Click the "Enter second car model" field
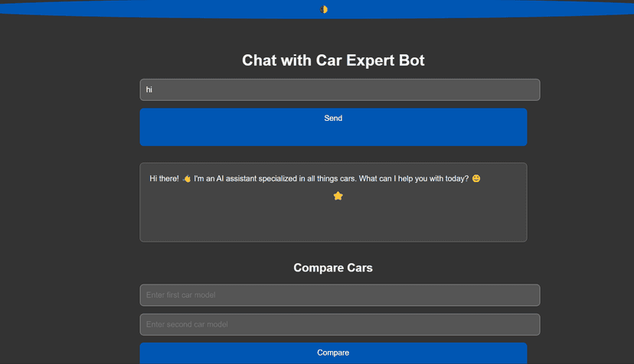The width and height of the screenshot is (634, 364). click(x=339, y=324)
